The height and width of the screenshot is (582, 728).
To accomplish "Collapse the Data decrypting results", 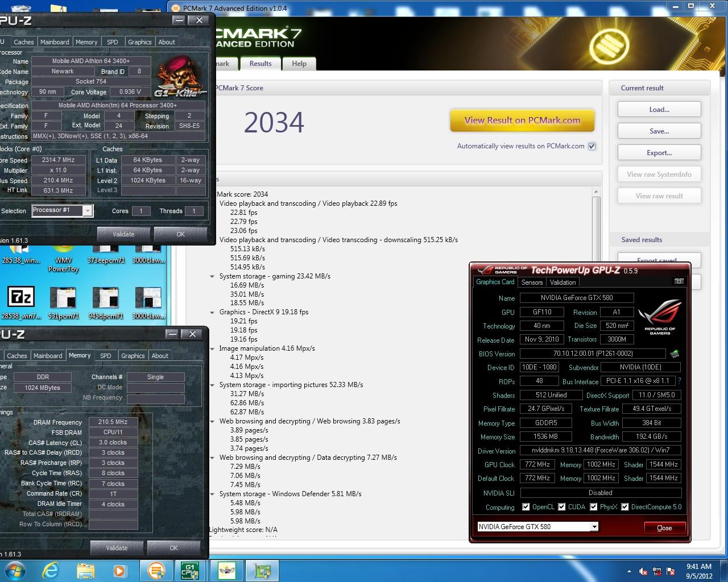I will point(212,458).
